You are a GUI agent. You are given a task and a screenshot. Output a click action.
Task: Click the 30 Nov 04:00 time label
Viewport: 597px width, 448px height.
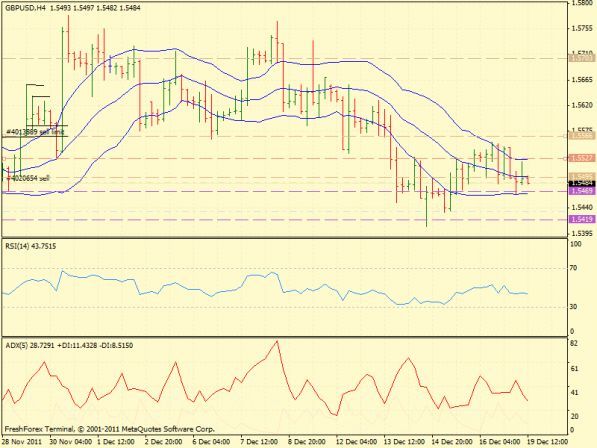coord(71,442)
